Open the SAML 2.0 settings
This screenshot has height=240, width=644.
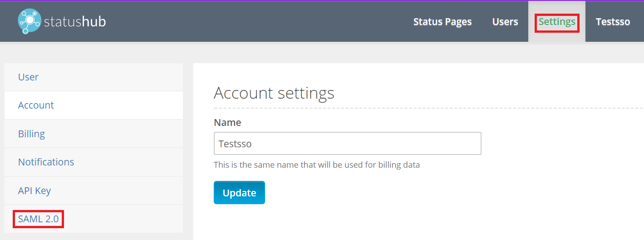(x=39, y=219)
